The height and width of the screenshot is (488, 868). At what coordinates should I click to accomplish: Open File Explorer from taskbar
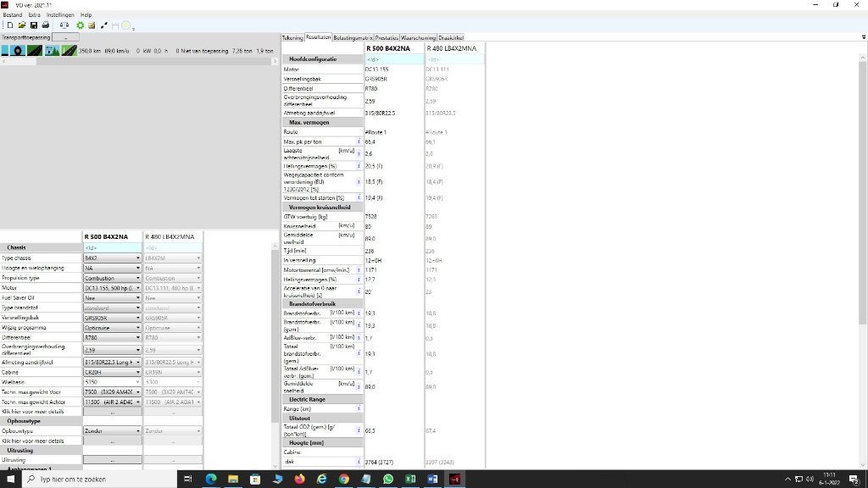pyautogui.click(x=233, y=480)
